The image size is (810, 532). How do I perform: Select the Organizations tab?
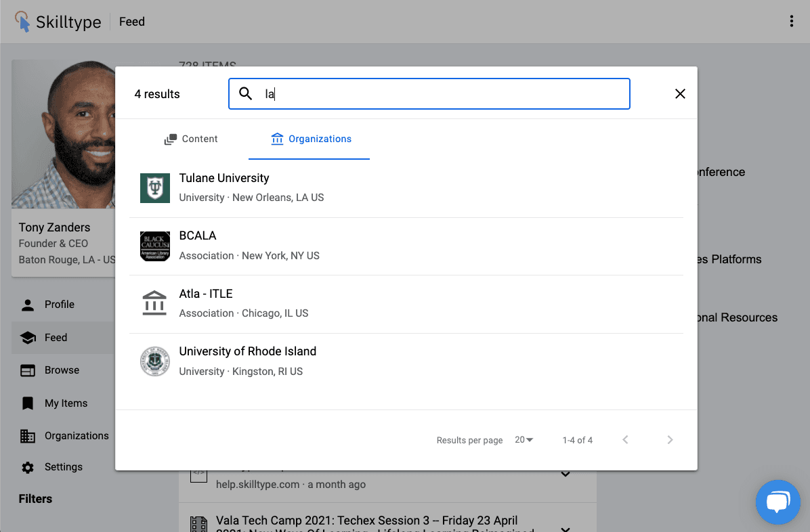click(309, 139)
